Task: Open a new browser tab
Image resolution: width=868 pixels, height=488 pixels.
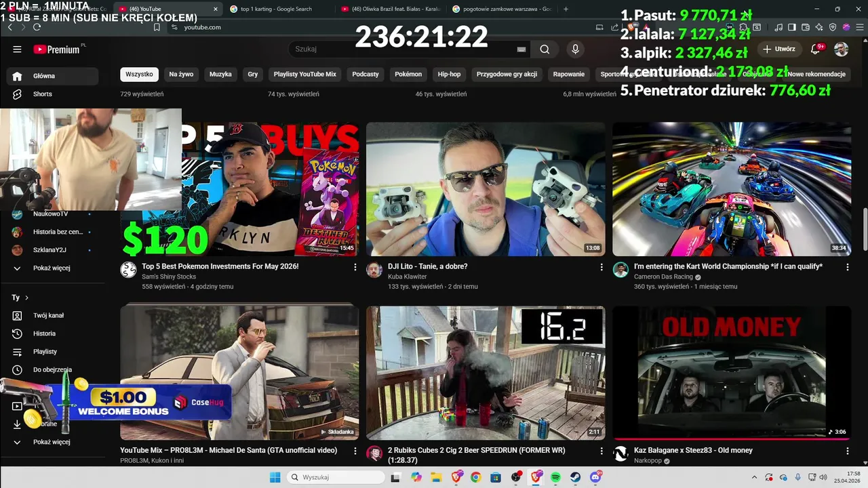Action: [x=566, y=9]
